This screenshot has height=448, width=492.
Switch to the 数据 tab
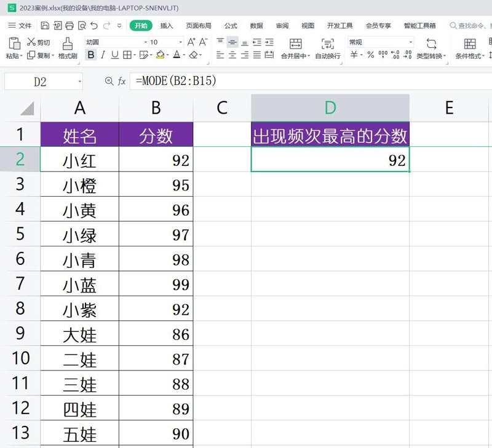pyautogui.click(x=256, y=25)
